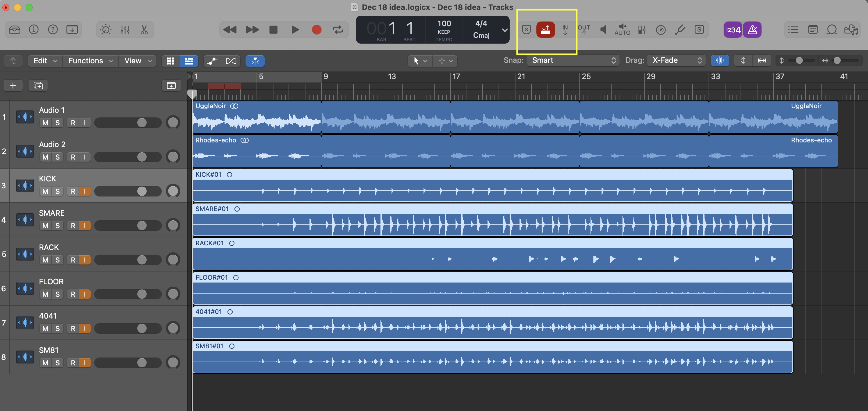
Task: Open the Loop Browser
Action: coord(832,30)
